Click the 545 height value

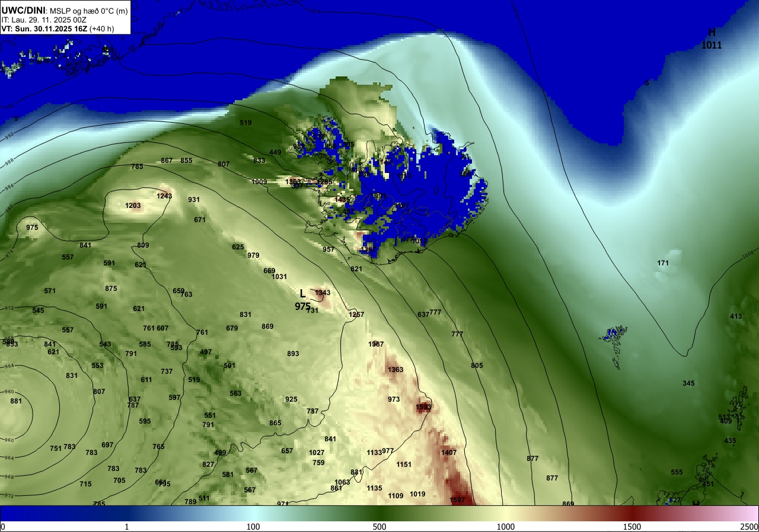pos(38,310)
